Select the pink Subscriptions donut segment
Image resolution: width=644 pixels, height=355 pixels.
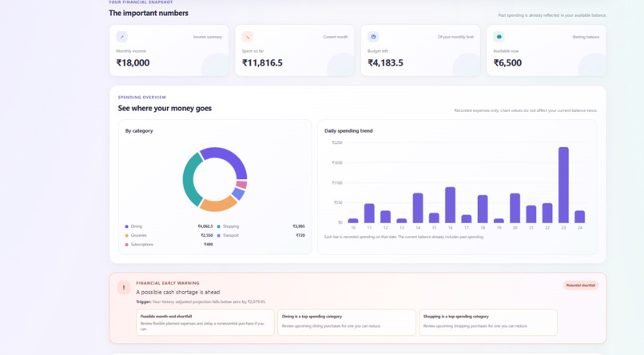click(x=242, y=185)
